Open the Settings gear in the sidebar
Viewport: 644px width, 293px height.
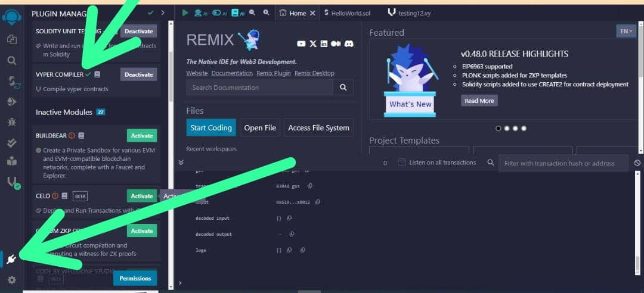(x=11, y=280)
